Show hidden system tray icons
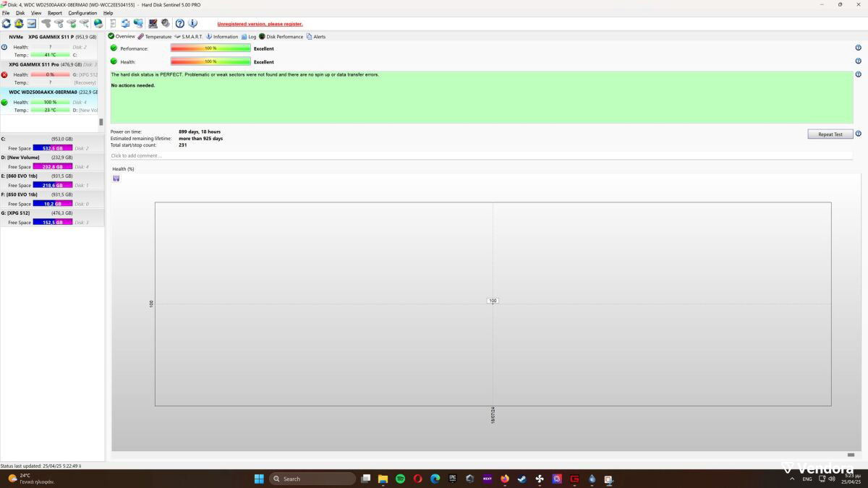 click(792, 479)
